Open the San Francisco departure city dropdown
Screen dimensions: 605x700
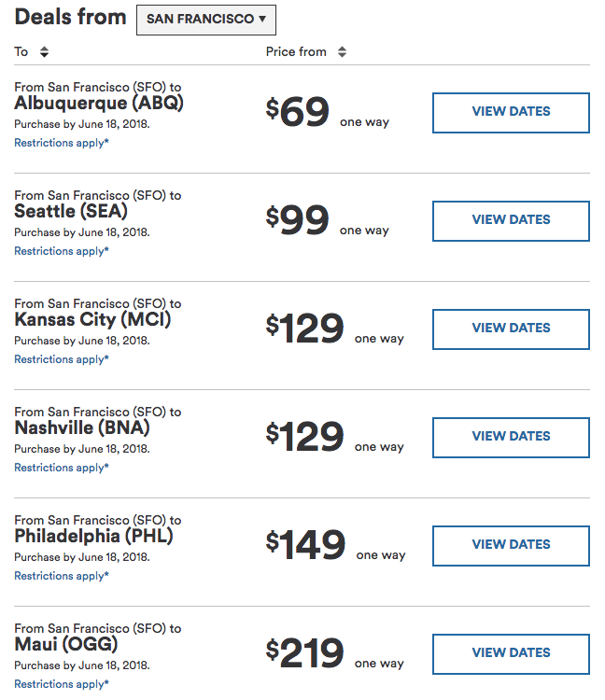coord(205,20)
